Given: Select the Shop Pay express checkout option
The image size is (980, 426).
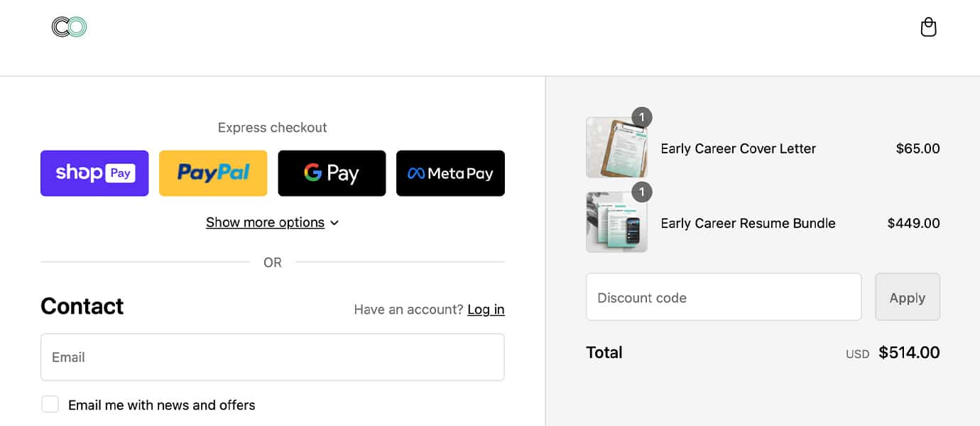Looking at the screenshot, I should 94,173.
